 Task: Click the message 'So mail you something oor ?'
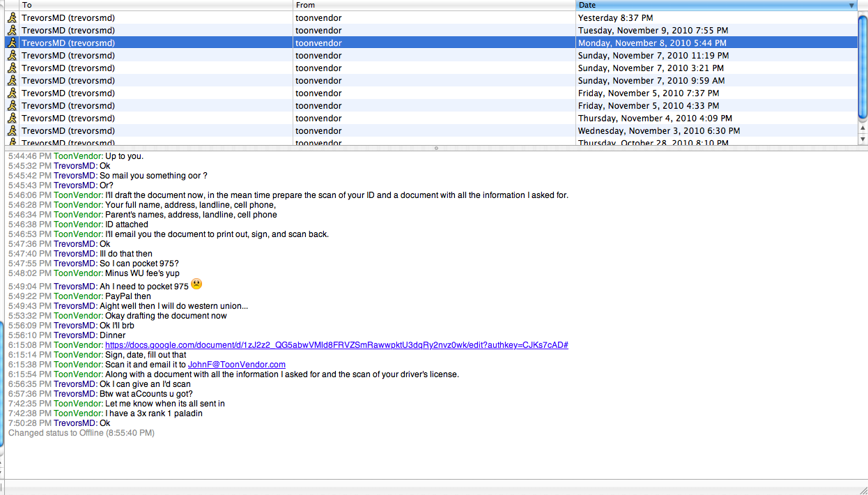click(153, 176)
